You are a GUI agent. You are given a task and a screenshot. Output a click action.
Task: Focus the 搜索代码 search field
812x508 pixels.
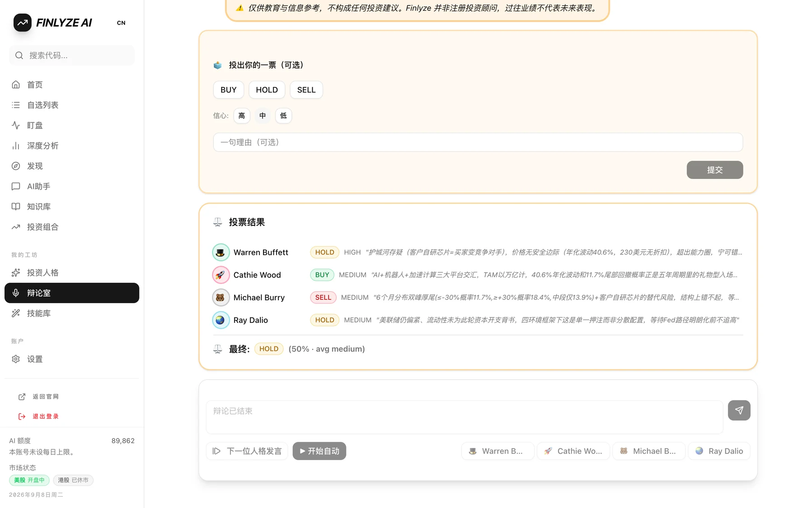(x=72, y=55)
